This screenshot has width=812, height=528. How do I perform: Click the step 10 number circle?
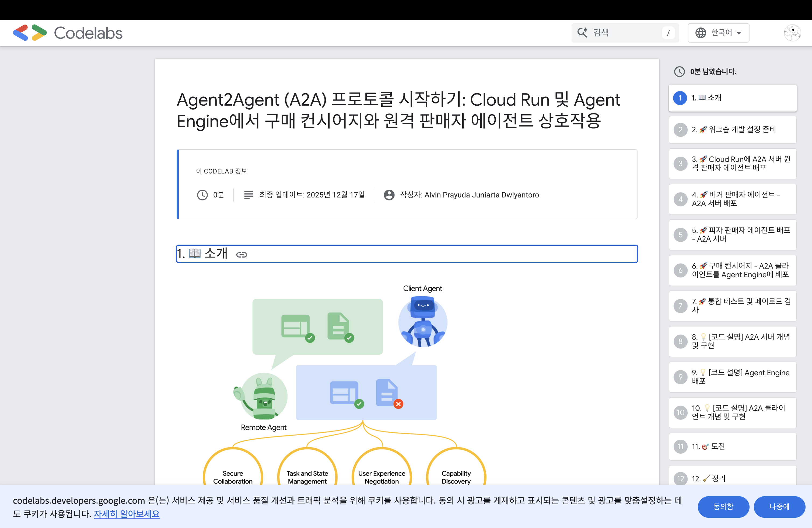coord(680,412)
